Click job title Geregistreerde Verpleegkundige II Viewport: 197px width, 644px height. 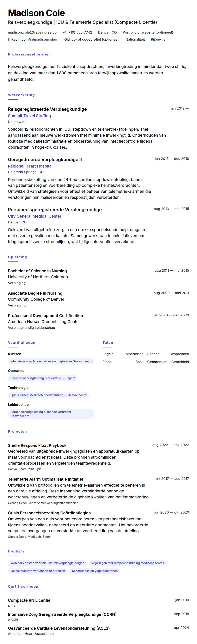point(45,159)
